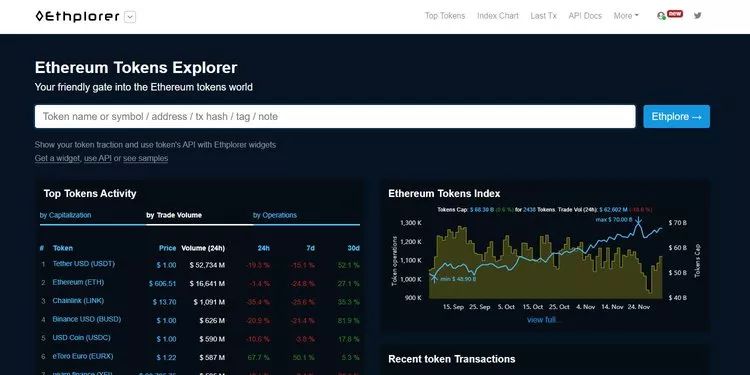Follow the see samples link
The height and width of the screenshot is (375, 750).
(x=145, y=158)
